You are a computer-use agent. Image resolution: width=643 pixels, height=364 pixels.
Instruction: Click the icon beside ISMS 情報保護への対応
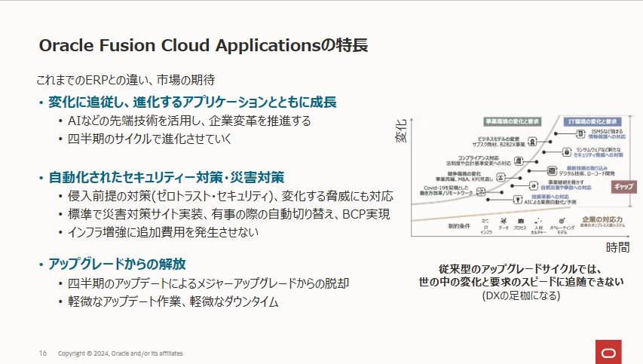[x=580, y=133]
